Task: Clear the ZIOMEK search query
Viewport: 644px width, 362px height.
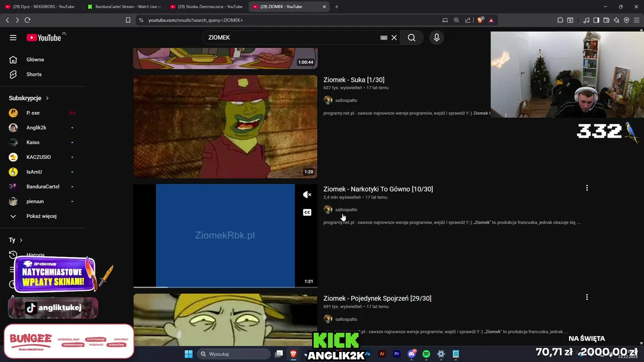Action: coord(394,38)
